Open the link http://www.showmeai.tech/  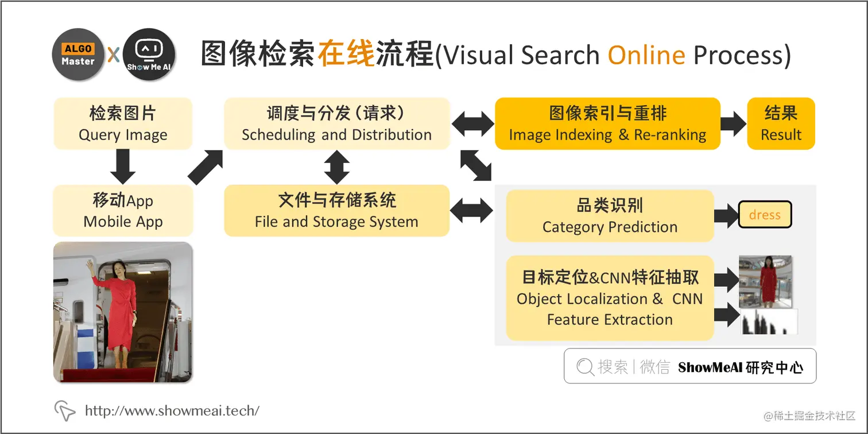tap(172, 410)
